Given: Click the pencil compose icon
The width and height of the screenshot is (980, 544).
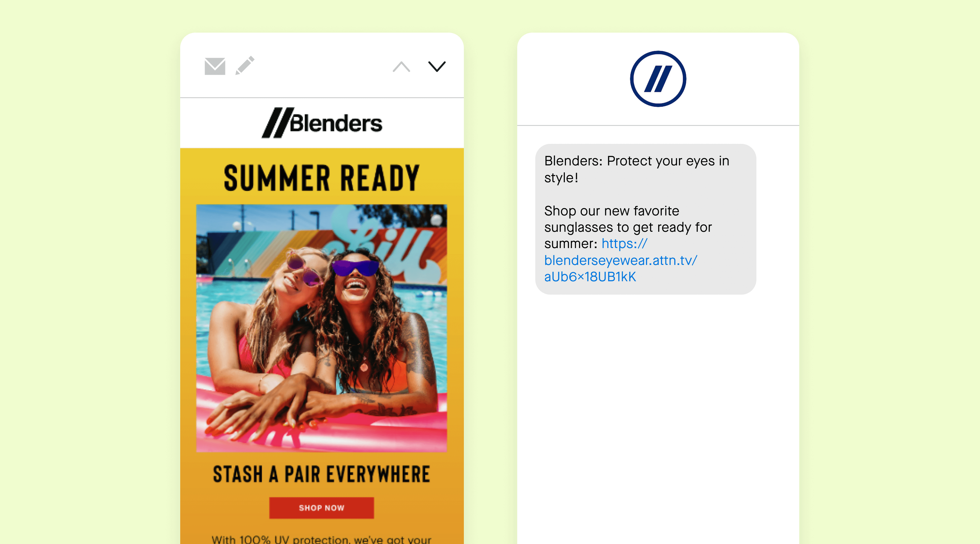Looking at the screenshot, I should [245, 65].
